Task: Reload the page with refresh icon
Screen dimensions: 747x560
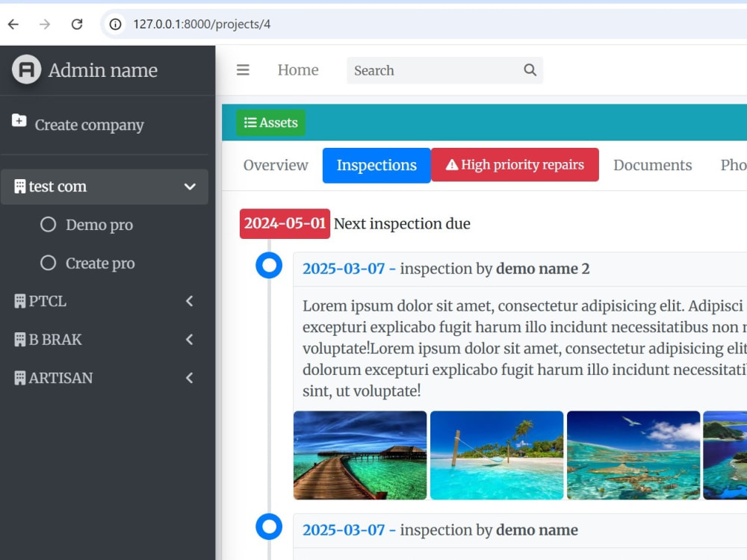Action: coord(77,25)
